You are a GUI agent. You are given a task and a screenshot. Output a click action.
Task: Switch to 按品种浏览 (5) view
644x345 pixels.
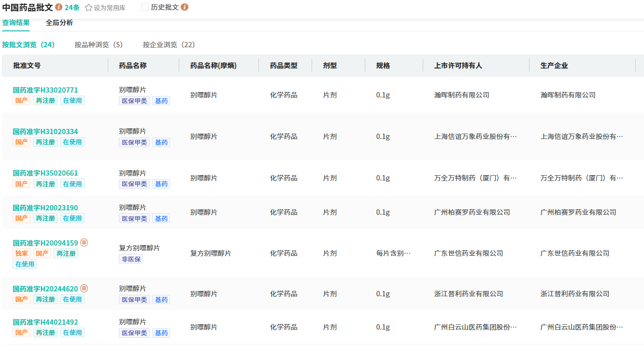pyautogui.click(x=99, y=45)
